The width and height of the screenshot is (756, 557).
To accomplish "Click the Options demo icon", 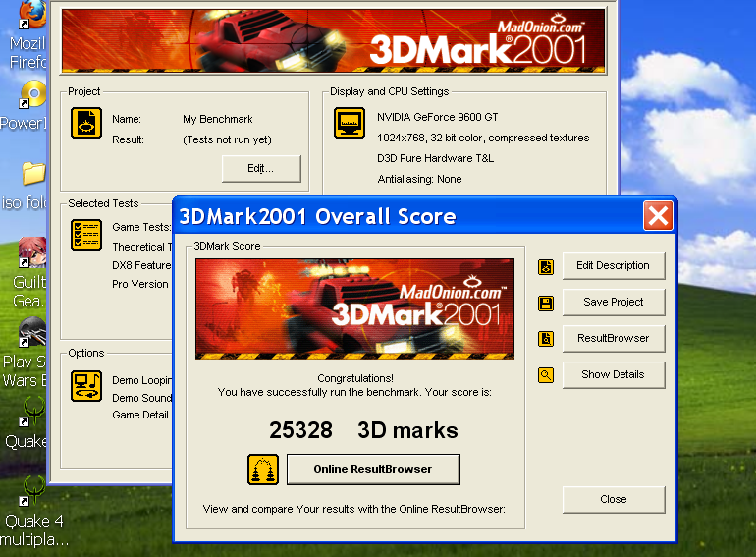I will [86, 386].
